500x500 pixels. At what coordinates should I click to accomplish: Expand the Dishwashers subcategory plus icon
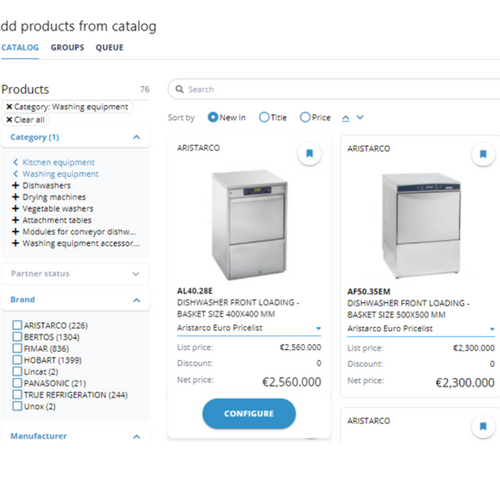(x=15, y=185)
